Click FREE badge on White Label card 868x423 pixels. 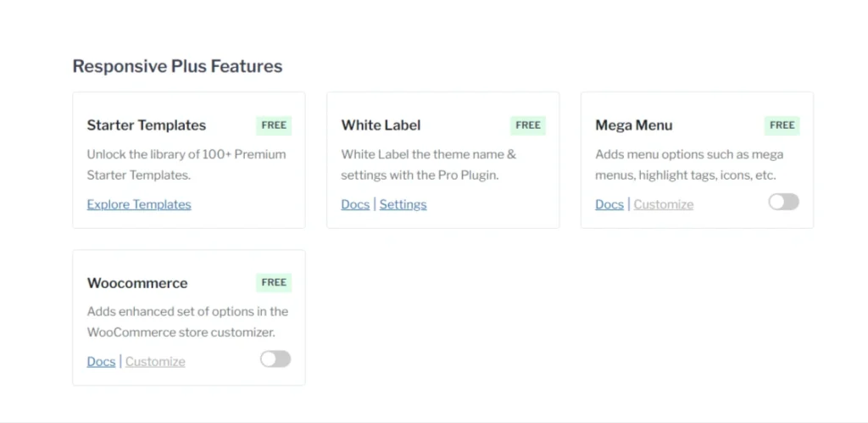[528, 125]
